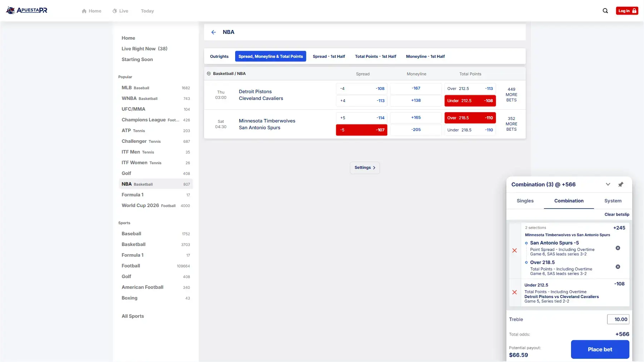Open Today in the top navigation
644x362 pixels.
[x=147, y=11]
